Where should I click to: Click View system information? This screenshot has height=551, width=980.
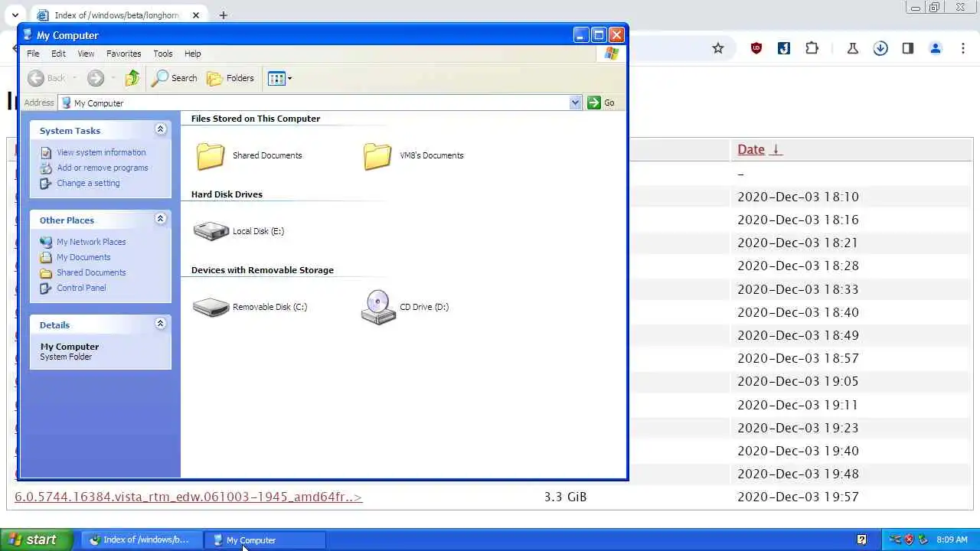tap(101, 152)
